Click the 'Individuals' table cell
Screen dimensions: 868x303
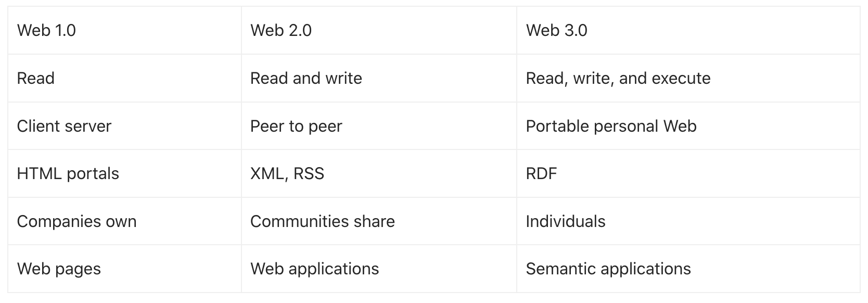point(565,221)
